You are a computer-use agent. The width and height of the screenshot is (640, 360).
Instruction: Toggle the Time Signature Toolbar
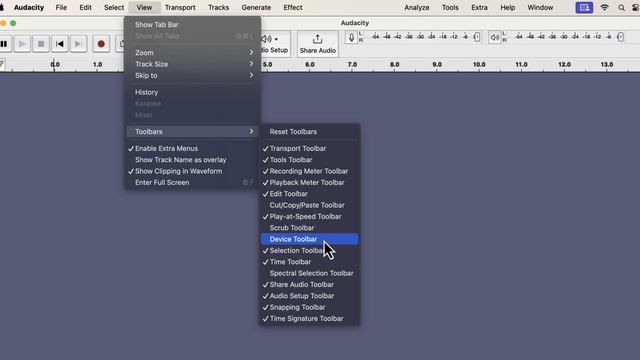[309, 319]
